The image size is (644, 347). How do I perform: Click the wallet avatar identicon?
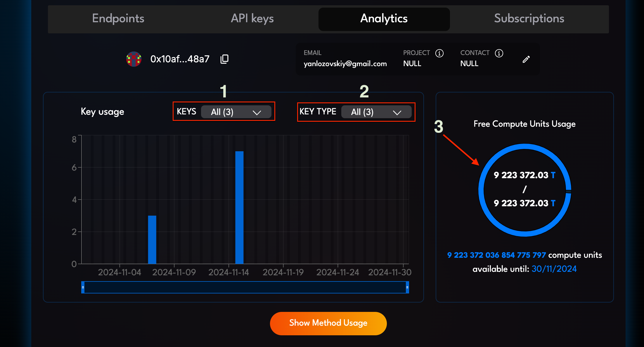pyautogui.click(x=134, y=59)
